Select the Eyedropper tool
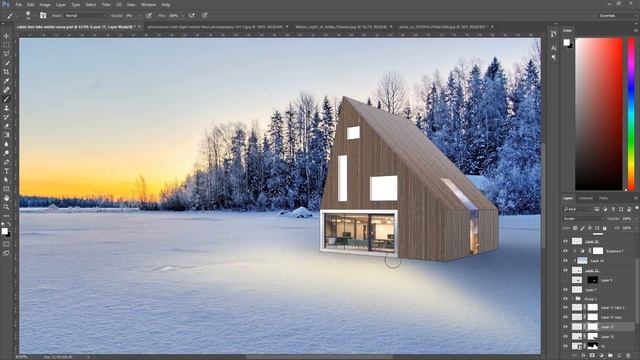 [6, 81]
